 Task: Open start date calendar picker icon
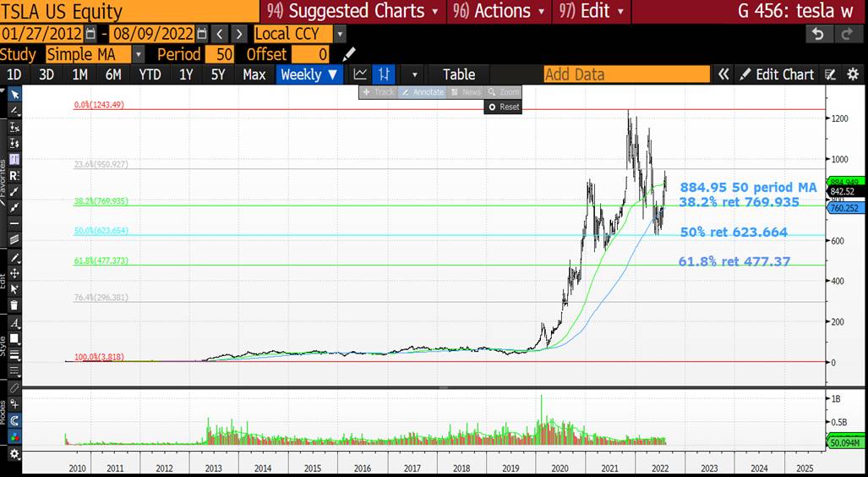[x=90, y=35]
